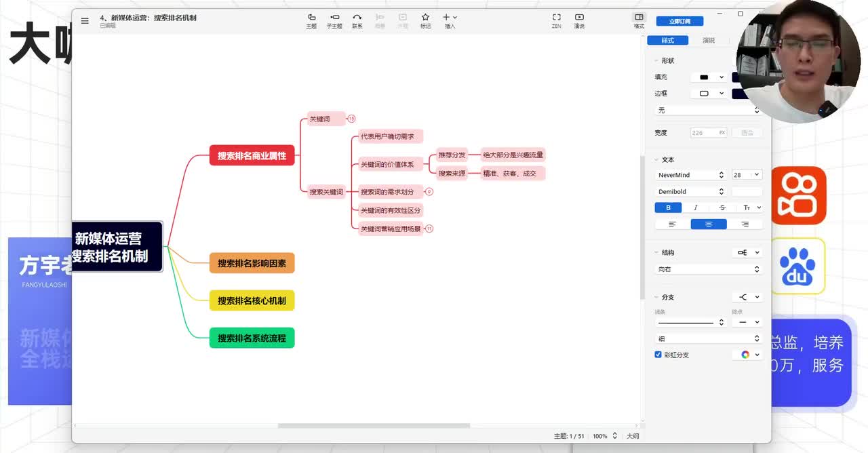Click the 宽度 width input field

[709, 133]
